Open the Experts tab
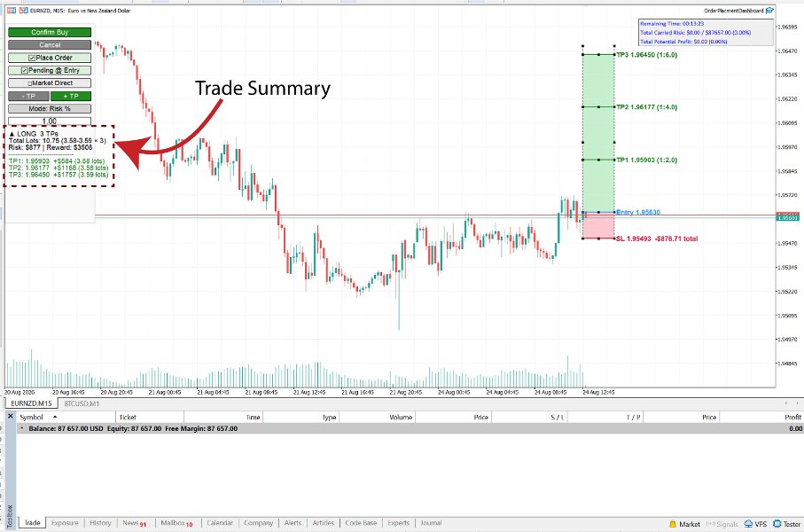Screen dimensions: 804x532 pyautogui.click(x=398, y=523)
